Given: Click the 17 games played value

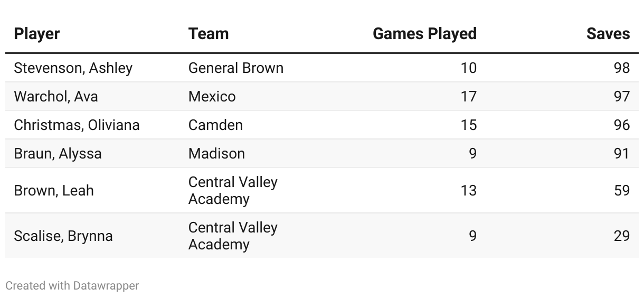Looking at the screenshot, I should pos(468,97).
